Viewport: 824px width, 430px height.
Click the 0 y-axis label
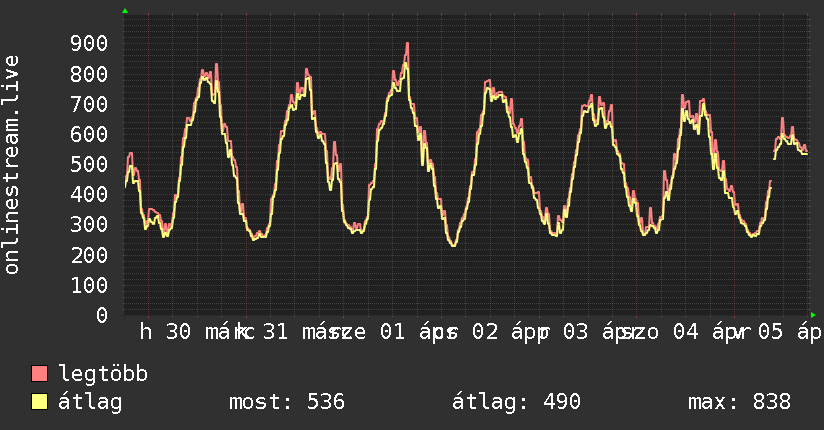(x=102, y=315)
